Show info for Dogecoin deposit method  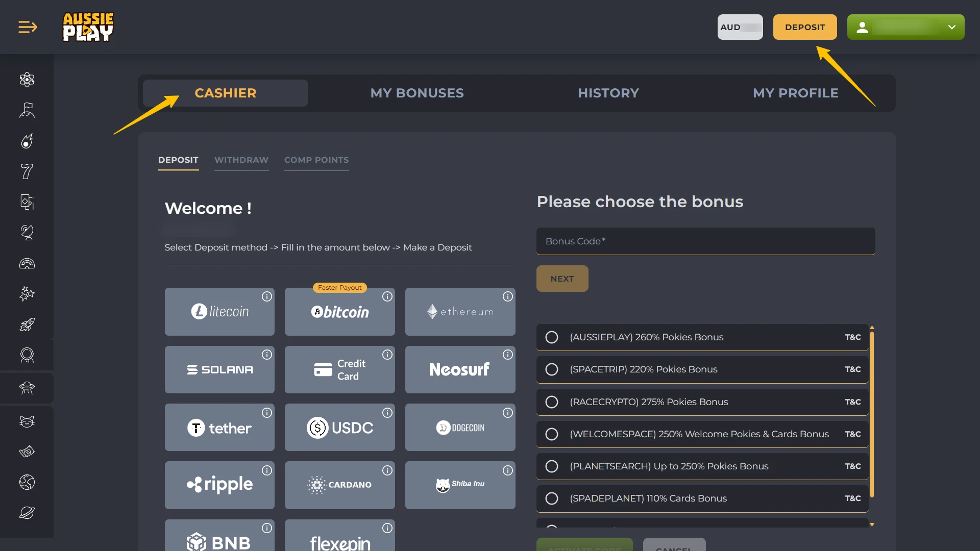click(508, 413)
